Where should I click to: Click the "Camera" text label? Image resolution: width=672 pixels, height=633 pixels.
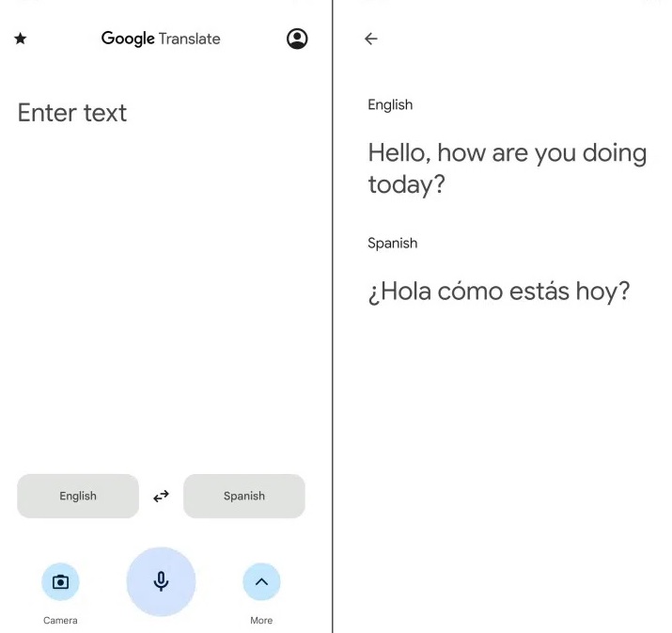(x=60, y=621)
